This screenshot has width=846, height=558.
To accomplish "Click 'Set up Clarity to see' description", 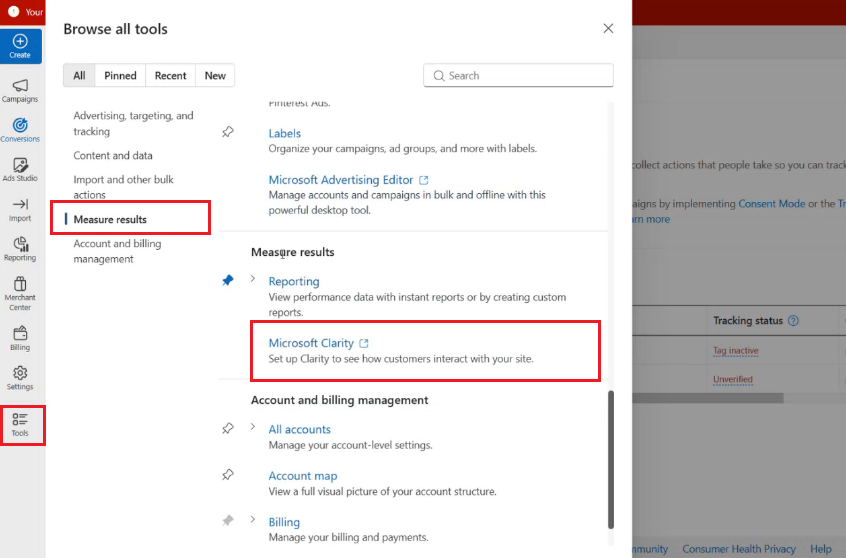I will (401, 359).
